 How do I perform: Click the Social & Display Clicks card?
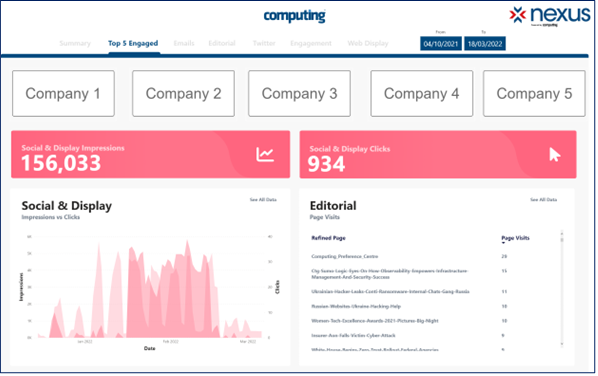coord(438,154)
